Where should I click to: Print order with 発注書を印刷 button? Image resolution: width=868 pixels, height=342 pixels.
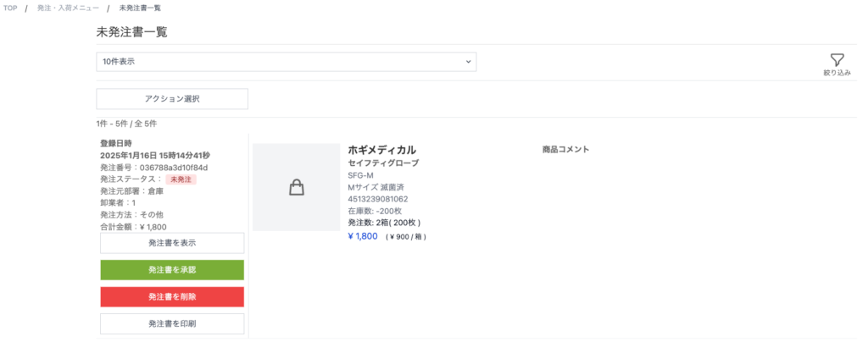[172, 323]
